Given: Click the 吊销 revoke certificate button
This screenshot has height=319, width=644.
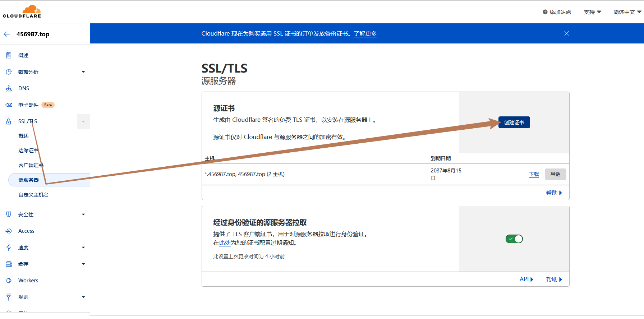Looking at the screenshot, I should click(x=555, y=174).
